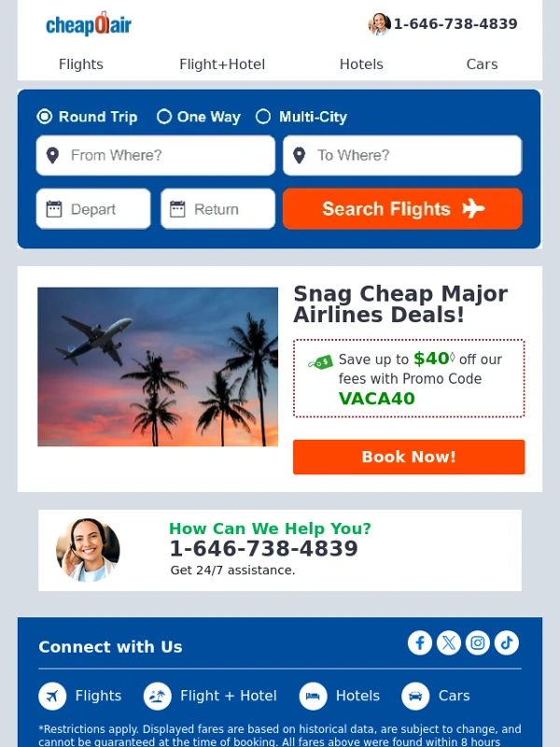560x747 pixels.
Task: Focus the From Where? field
Action: pyautogui.click(x=156, y=155)
